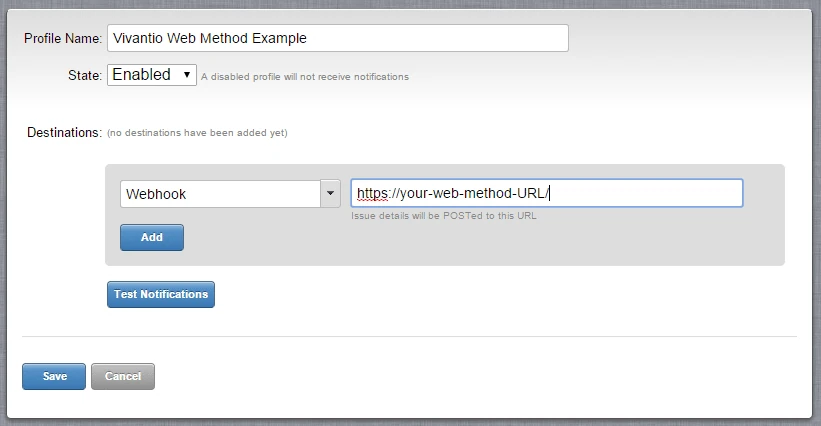Click the small triangle in State selector
Viewport: 821px width, 426px height.
[x=186, y=75]
